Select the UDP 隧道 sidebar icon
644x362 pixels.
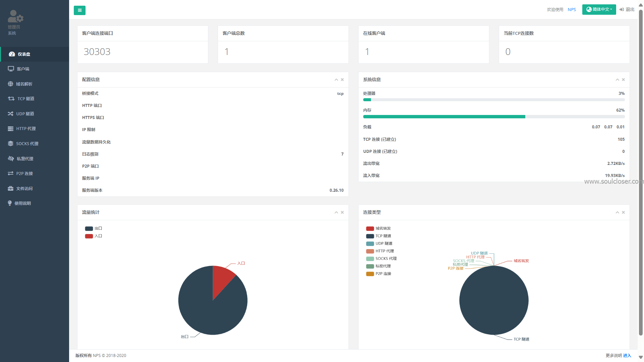tap(10, 114)
